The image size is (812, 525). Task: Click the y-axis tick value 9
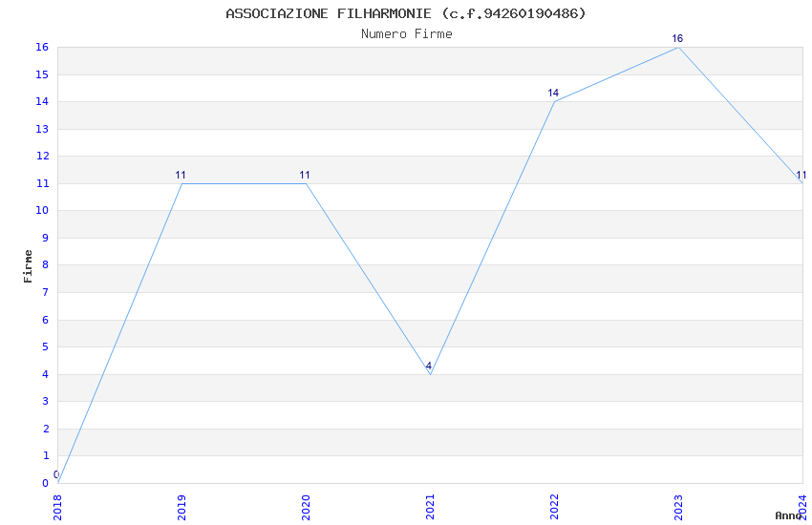click(46, 238)
